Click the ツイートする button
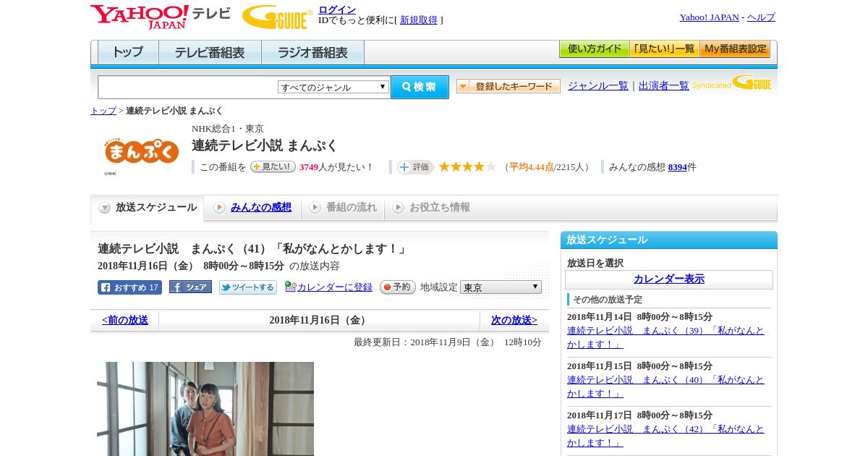868x456 pixels. click(x=248, y=287)
